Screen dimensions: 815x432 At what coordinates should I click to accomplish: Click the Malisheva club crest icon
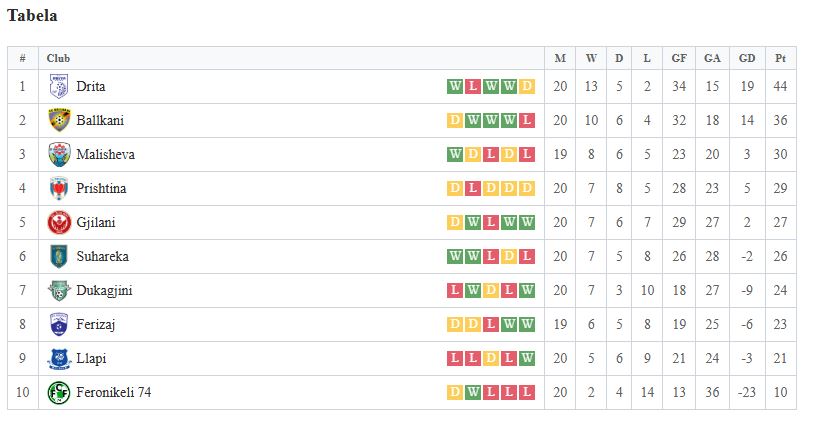click(x=59, y=155)
